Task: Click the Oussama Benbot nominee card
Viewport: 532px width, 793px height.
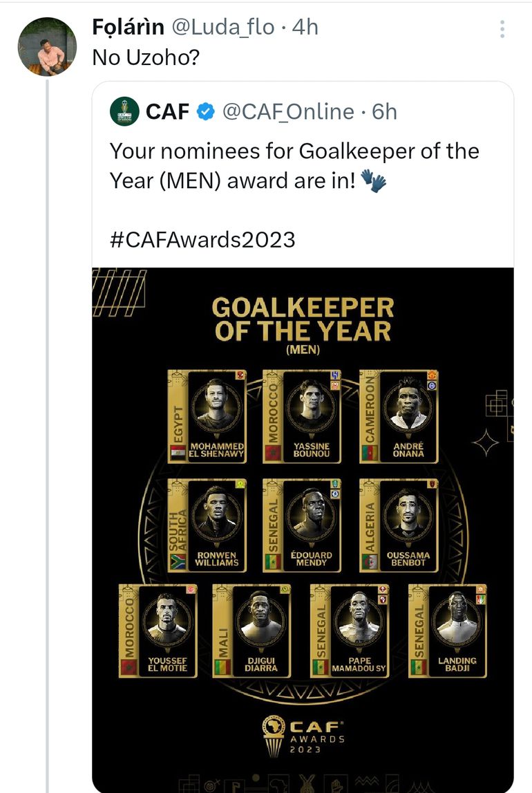Action: tap(399, 524)
